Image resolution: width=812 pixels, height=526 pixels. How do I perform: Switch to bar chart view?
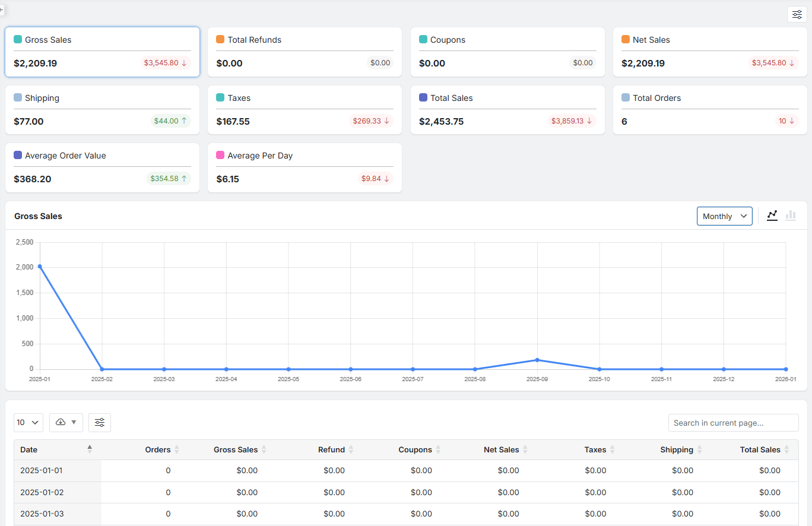[x=790, y=216]
